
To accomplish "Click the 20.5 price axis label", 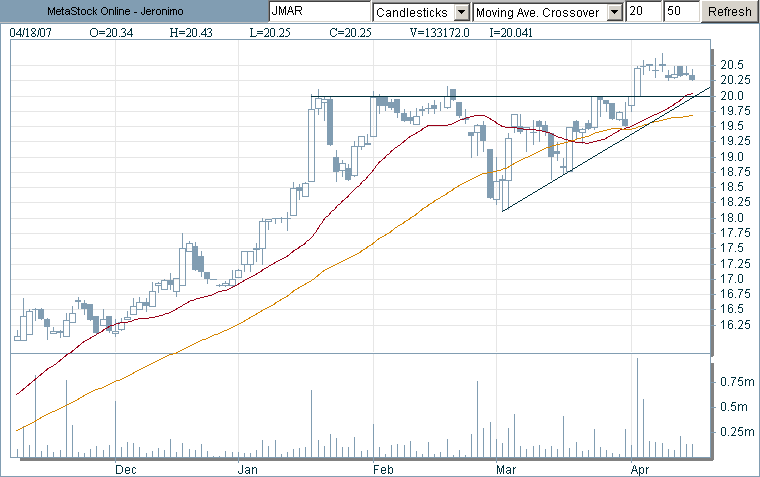I will [732, 65].
